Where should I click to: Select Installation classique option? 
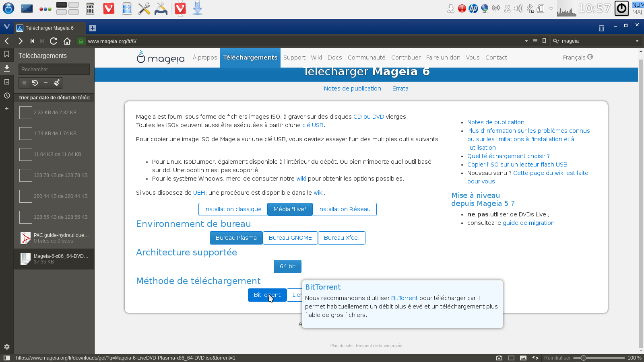[233, 209]
